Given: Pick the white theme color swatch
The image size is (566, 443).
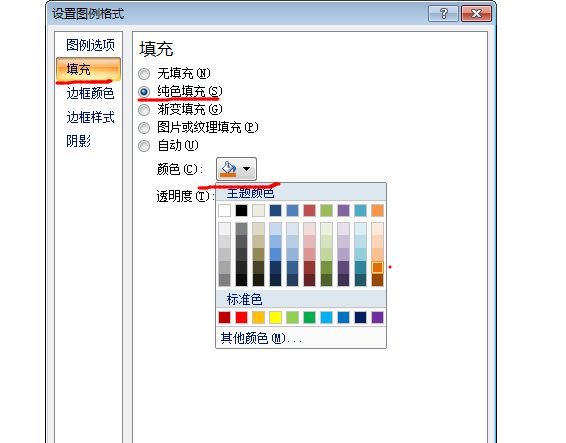Looking at the screenshot, I should [225, 210].
